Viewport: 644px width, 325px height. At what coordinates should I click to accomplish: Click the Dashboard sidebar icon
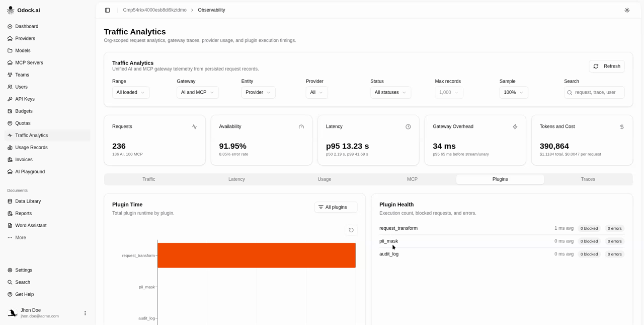(x=10, y=26)
